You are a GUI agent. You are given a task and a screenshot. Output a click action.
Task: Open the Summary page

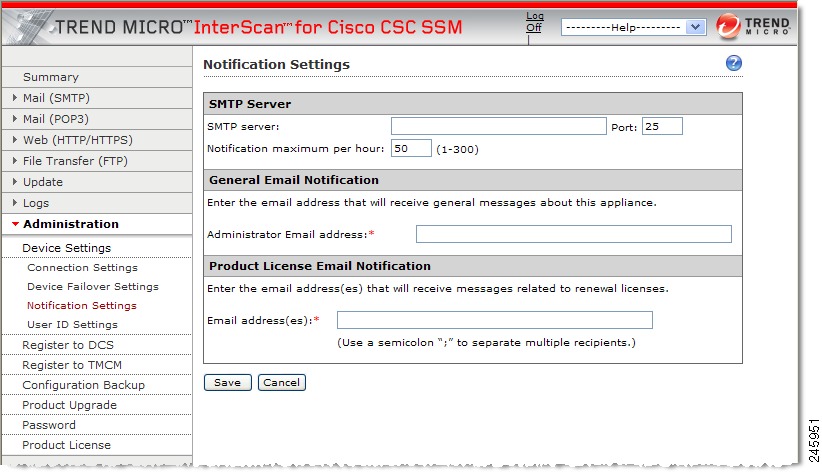pos(51,77)
